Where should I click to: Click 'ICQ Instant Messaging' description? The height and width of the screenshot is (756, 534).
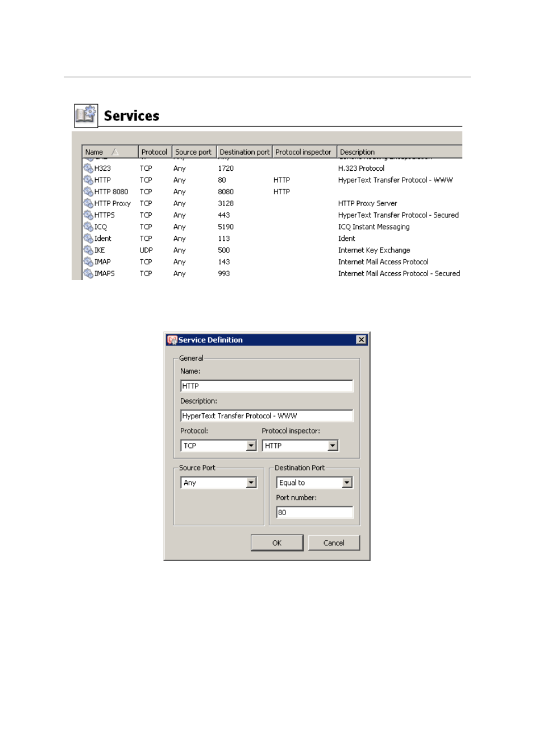coord(374,227)
